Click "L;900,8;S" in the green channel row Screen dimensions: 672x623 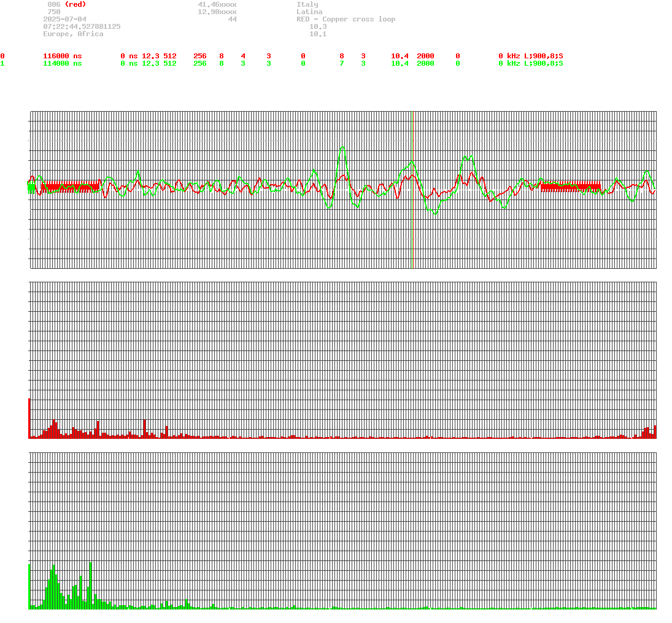coord(544,63)
